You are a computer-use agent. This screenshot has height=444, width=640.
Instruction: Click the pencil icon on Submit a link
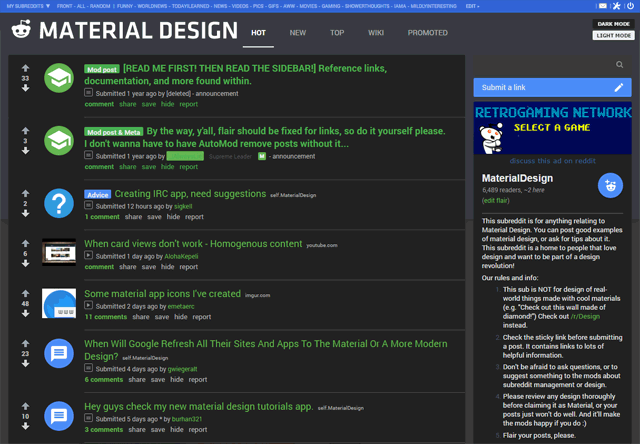[619, 87]
